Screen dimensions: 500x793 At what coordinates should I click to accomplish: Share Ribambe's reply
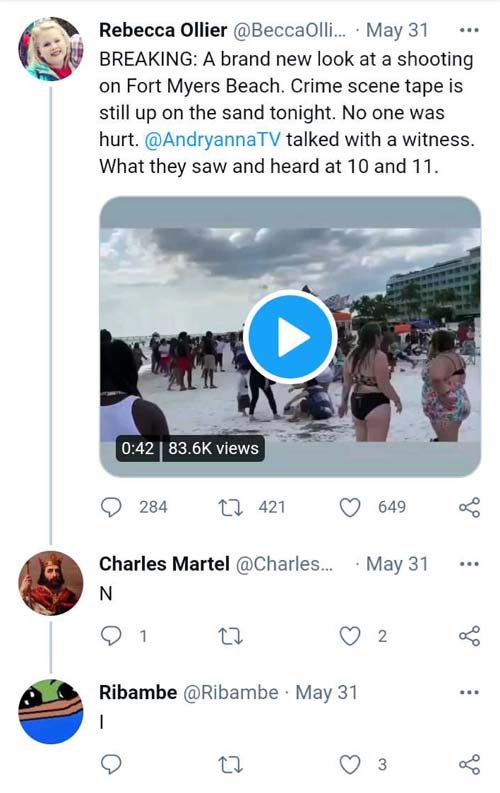470,765
